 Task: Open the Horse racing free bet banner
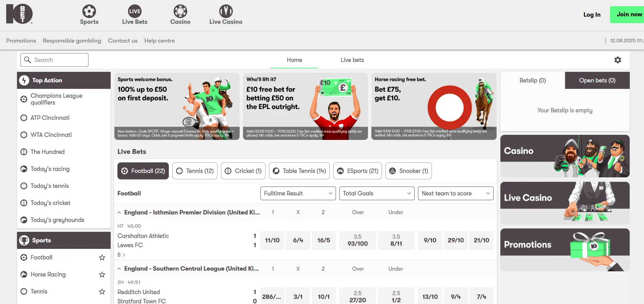[434, 106]
